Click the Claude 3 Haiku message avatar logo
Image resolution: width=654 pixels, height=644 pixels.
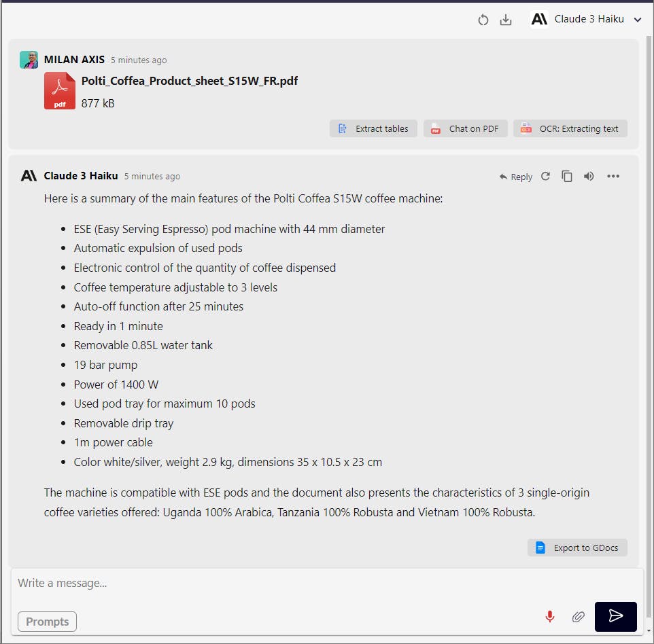click(29, 175)
